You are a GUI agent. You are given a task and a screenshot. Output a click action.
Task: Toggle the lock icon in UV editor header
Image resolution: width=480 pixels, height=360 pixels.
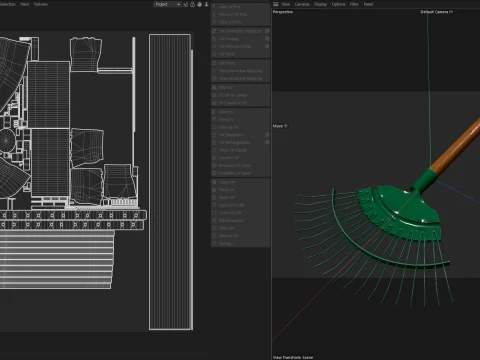coord(192,4)
